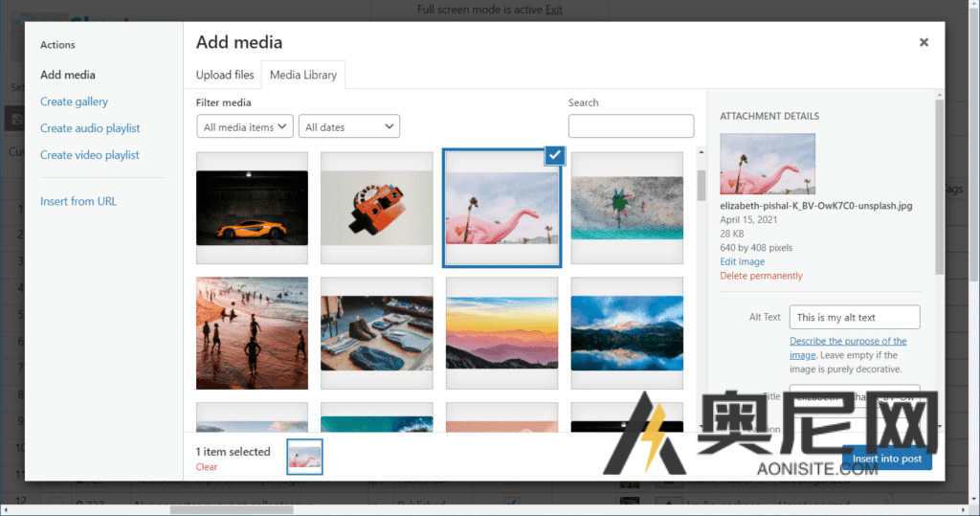Click attachment details preview image
The height and width of the screenshot is (516, 980).
click(x=768, y=164)
